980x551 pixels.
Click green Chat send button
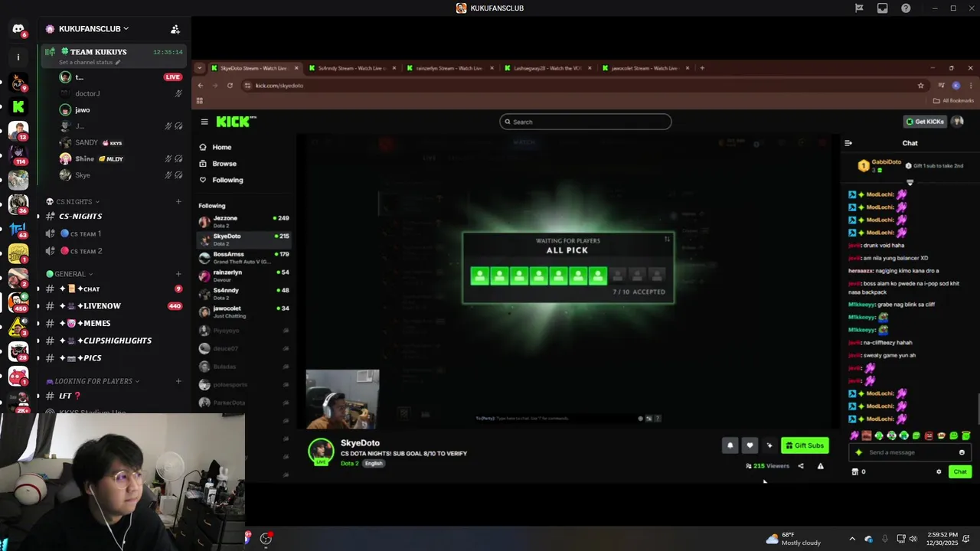(x=960, y=471)
